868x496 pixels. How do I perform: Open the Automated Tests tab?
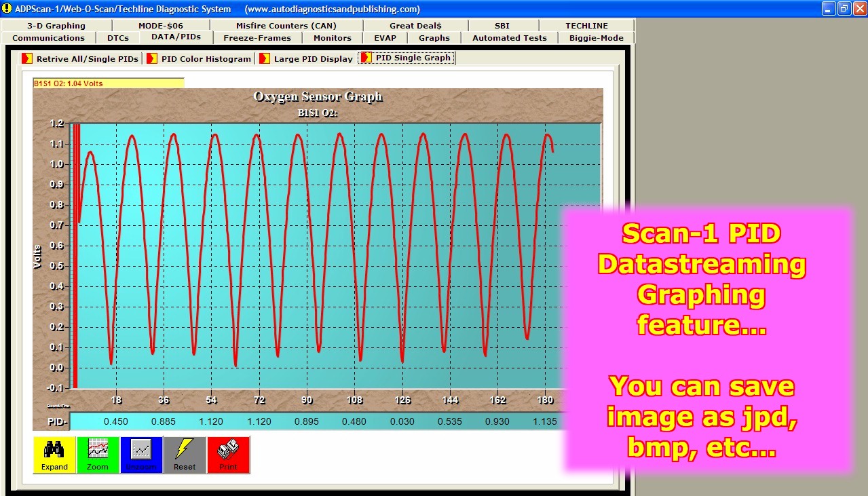pyautogui.click(x=510, y=38)
